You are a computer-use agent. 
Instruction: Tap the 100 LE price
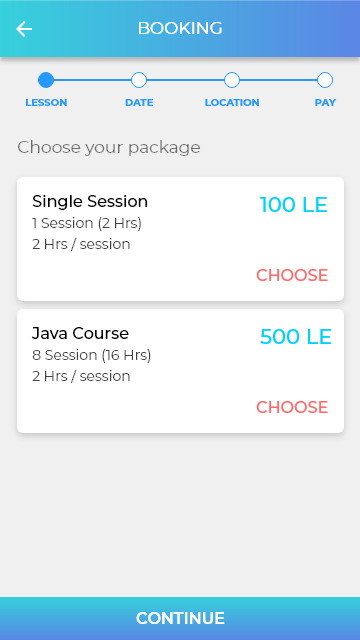(x=293, y=205)
